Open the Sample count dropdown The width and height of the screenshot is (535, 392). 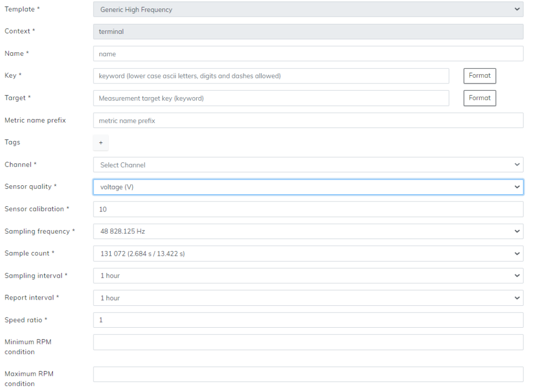click(x=308, y=254)
